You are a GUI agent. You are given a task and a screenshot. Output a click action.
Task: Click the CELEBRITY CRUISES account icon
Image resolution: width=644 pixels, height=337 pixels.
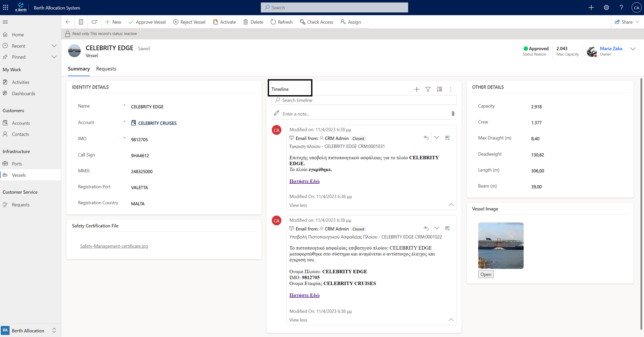(x=134, y=123)
